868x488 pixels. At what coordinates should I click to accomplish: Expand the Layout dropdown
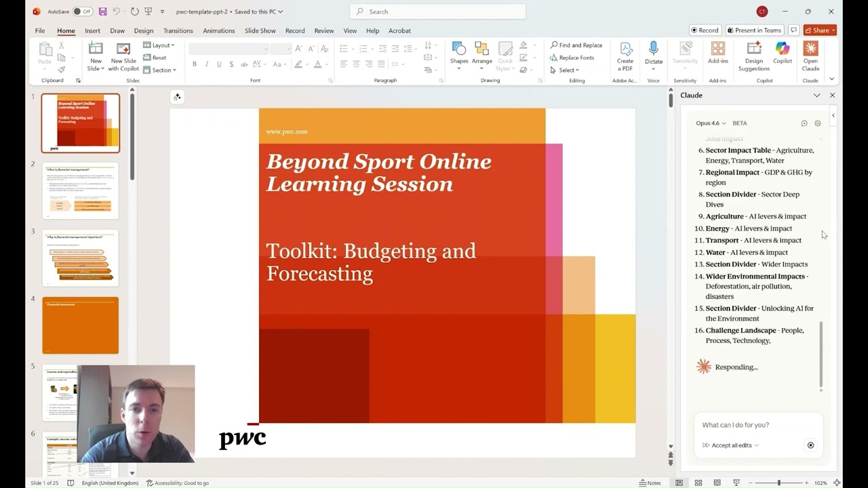pos(159,45)
